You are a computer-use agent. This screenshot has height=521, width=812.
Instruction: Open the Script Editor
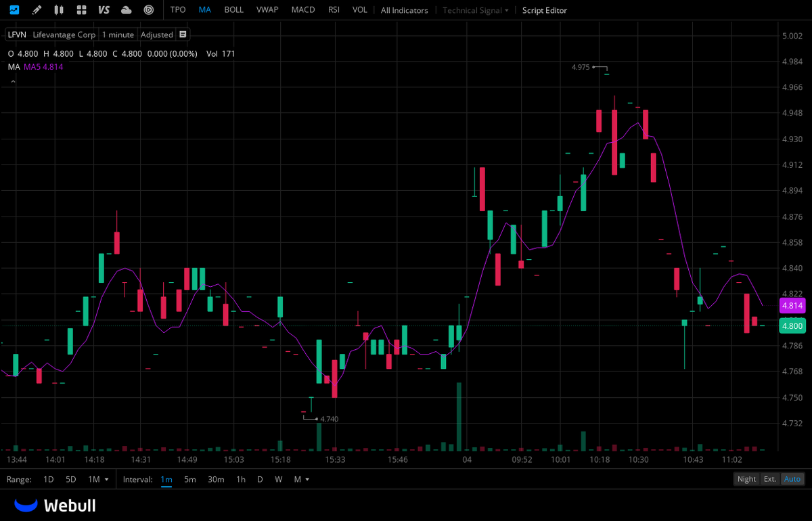click(x=545, y=10)
